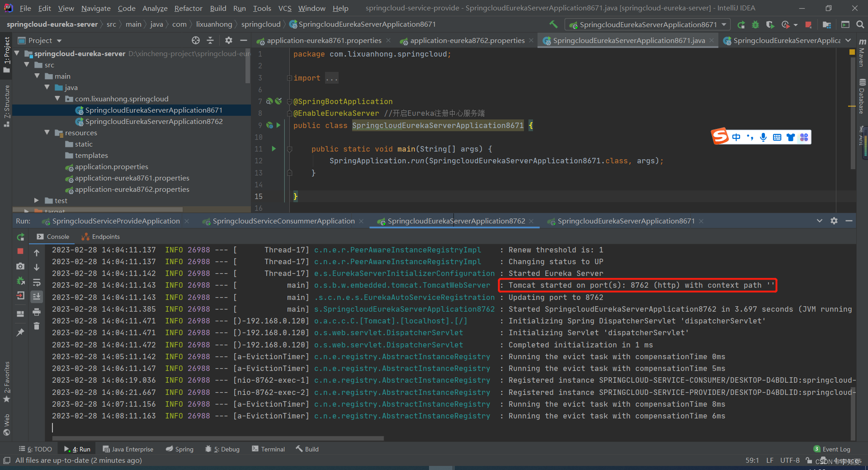Click the locate target icon in Project panel
This screenshot has width=868, height=470.
[x=195, y=40]
